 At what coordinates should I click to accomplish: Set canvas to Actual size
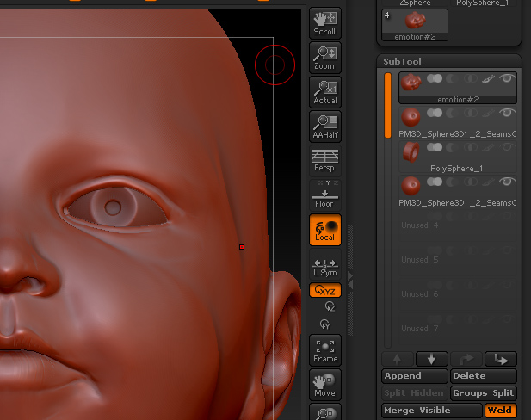click(324, 91)
